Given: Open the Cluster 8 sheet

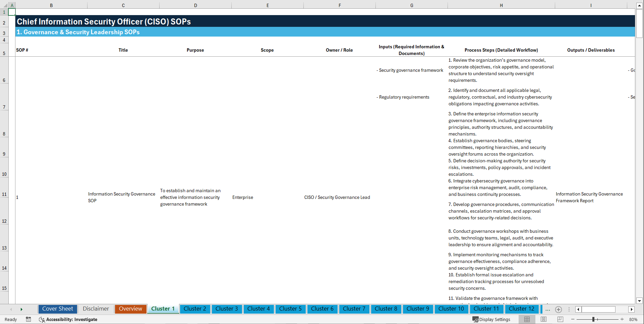Looking at the screenshot, I should tap(386, 309).
